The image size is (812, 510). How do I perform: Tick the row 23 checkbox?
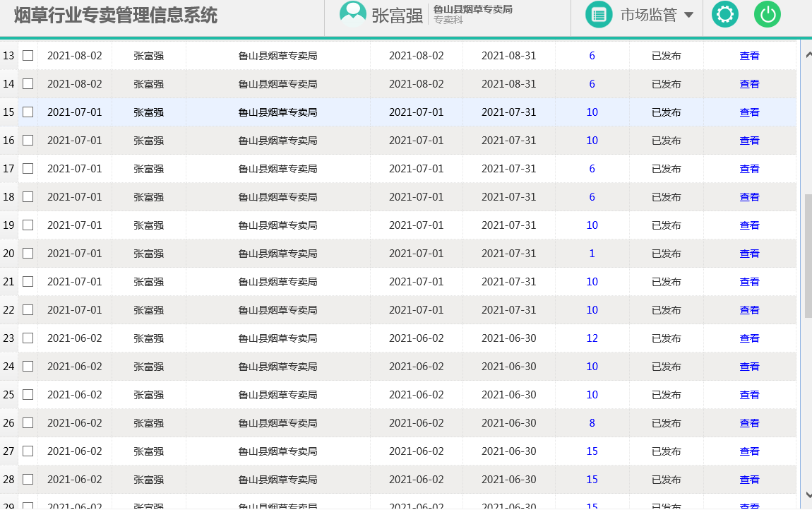click(28, 338)
